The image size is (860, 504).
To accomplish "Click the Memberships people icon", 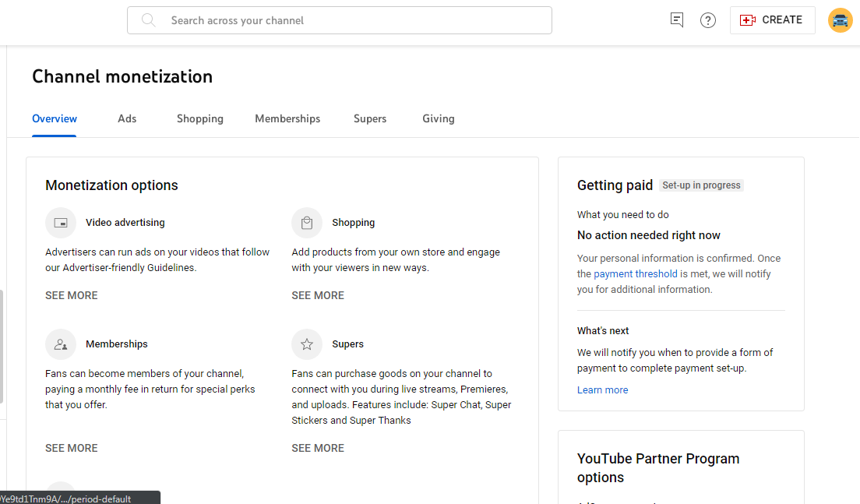I will [x=60, y=344].
